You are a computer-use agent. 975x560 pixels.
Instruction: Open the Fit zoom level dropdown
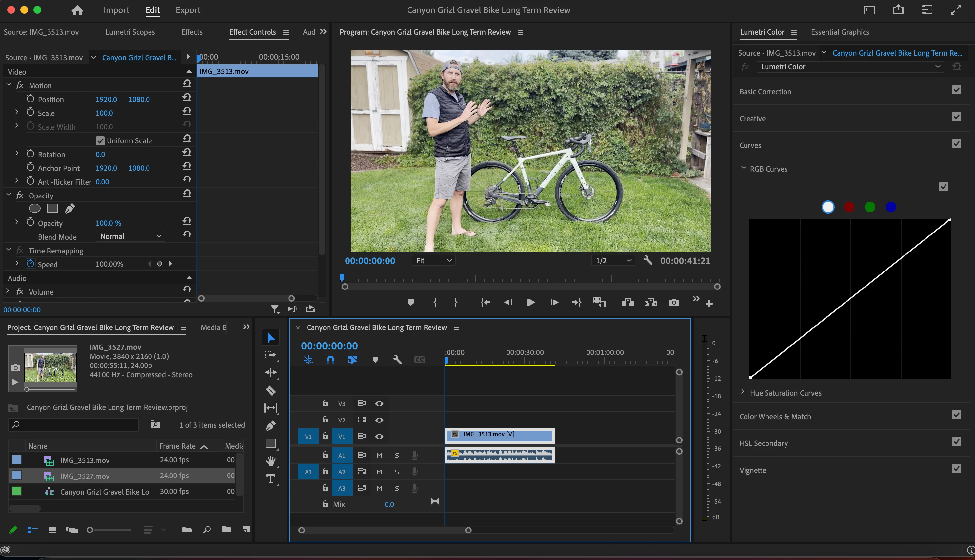coord(433,261)
